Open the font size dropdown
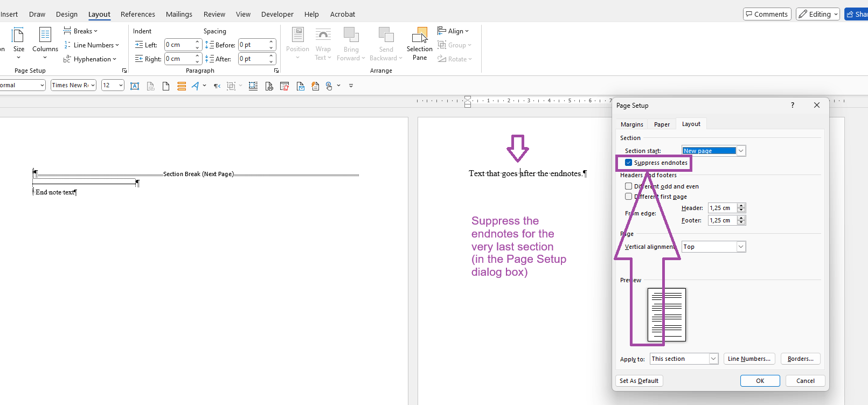Viewport: 868px width, 405px height. coord(121,85)
